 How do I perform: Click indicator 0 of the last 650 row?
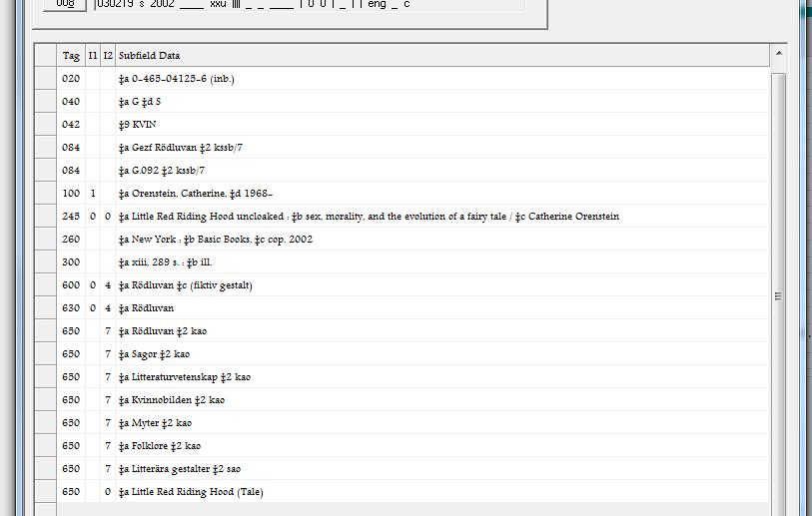108,492
